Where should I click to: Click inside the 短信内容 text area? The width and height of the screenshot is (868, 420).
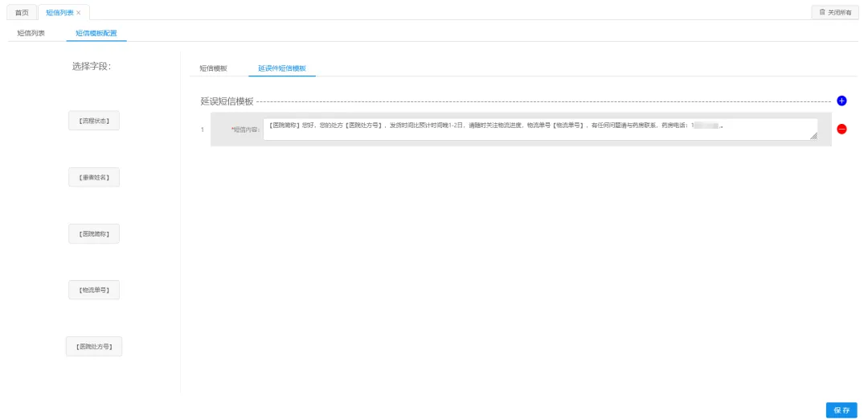click(538, 130)
